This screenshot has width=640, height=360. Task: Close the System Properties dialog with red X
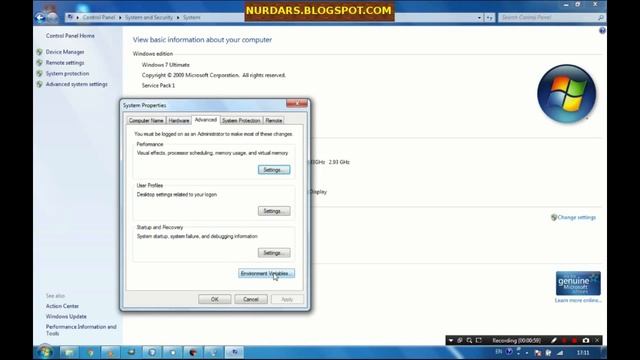297,103
